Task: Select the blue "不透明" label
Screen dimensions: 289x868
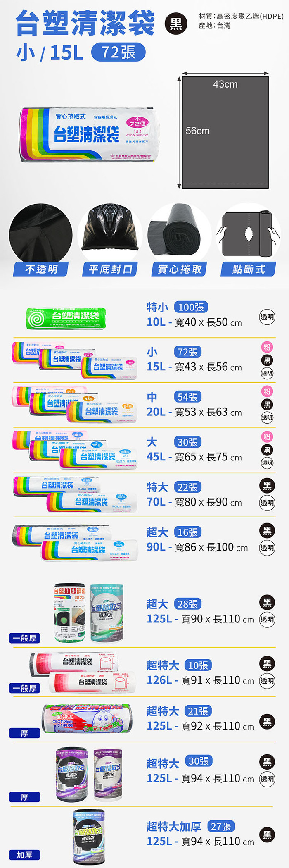Action: pos(41,269)
